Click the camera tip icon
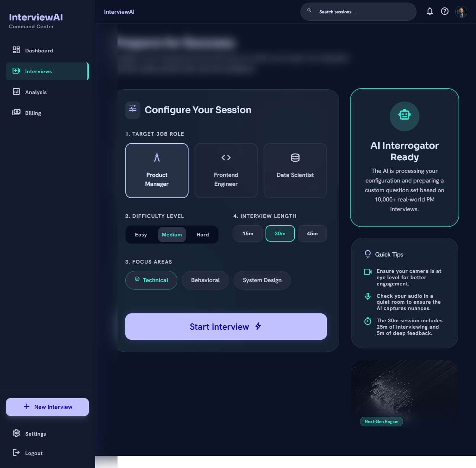The height and width of the screenshot is (468, 476). (368, 272)
